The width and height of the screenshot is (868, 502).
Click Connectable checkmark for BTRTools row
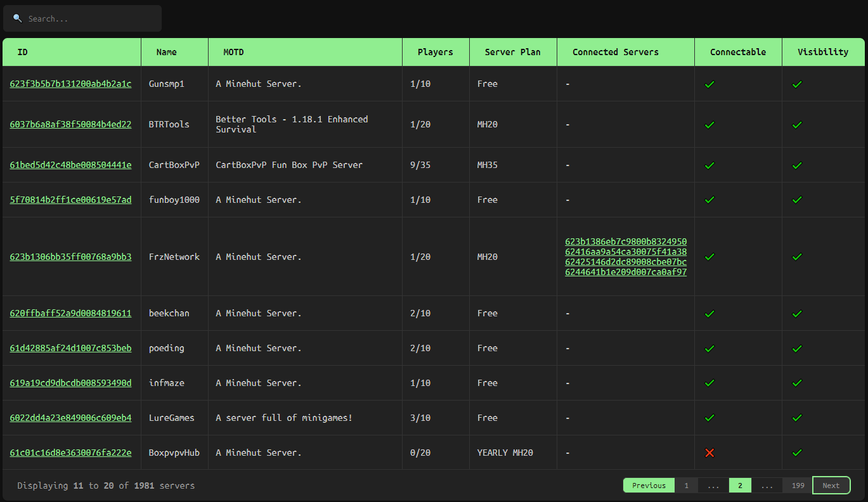pyautogui.click(x=709, y=125)
